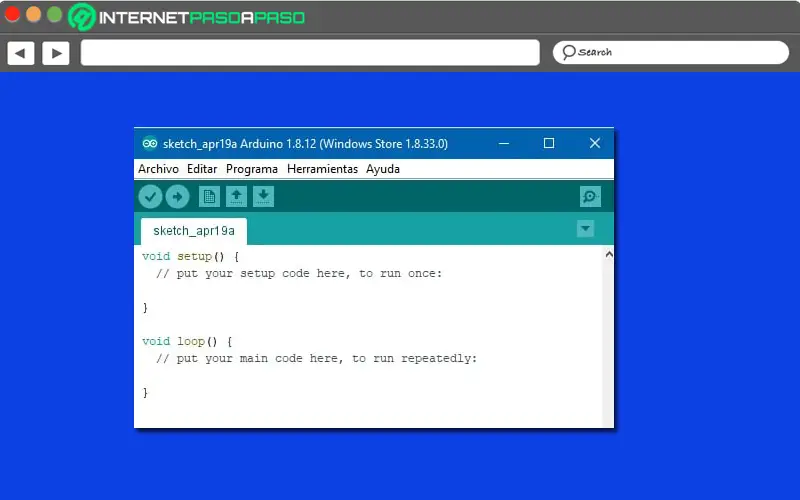Open the Herramientas menu
The image size is (800, 500).
(x=322, y=169)
